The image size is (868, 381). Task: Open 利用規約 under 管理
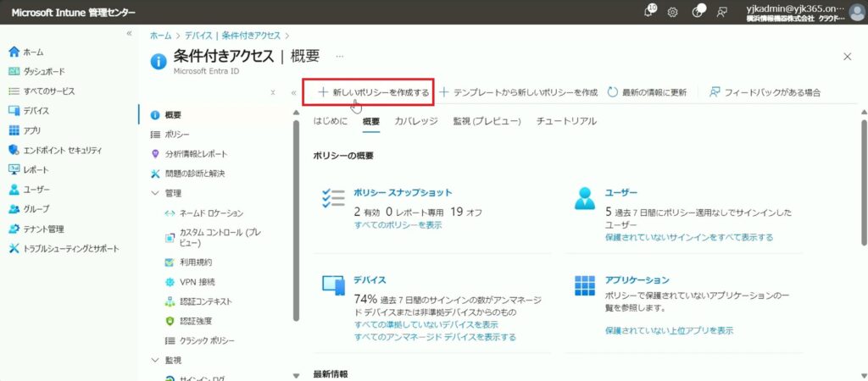pos(189,262)
